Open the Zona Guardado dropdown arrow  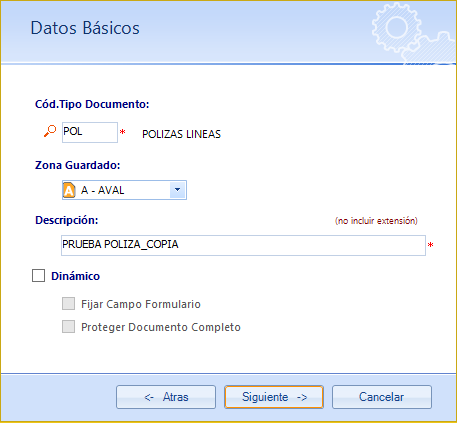point(178,190)
